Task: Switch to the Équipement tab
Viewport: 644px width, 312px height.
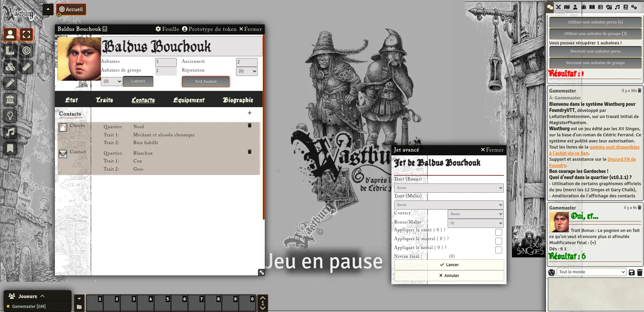Action: (x=189, y=100)
